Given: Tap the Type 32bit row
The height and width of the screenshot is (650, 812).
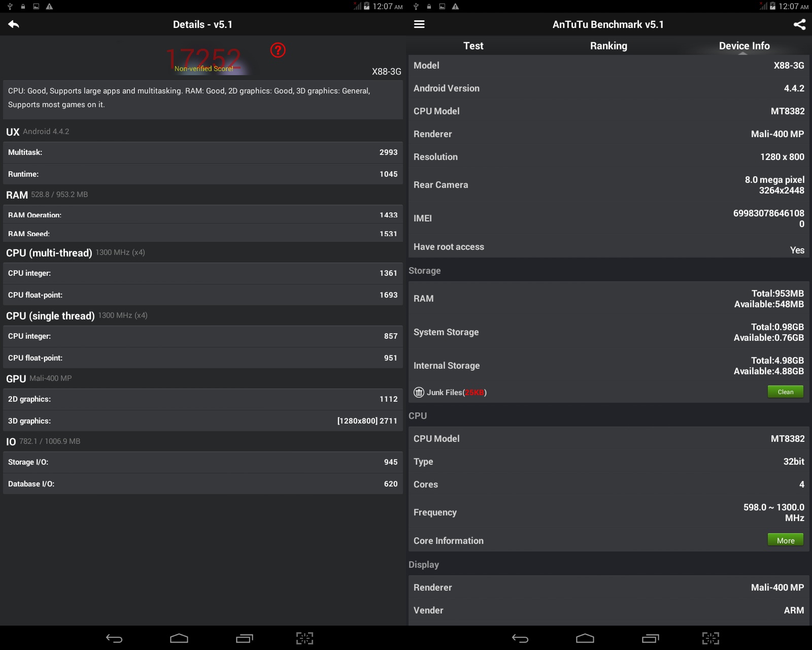Looking at the screenshot, I should [x=608, y=462].
